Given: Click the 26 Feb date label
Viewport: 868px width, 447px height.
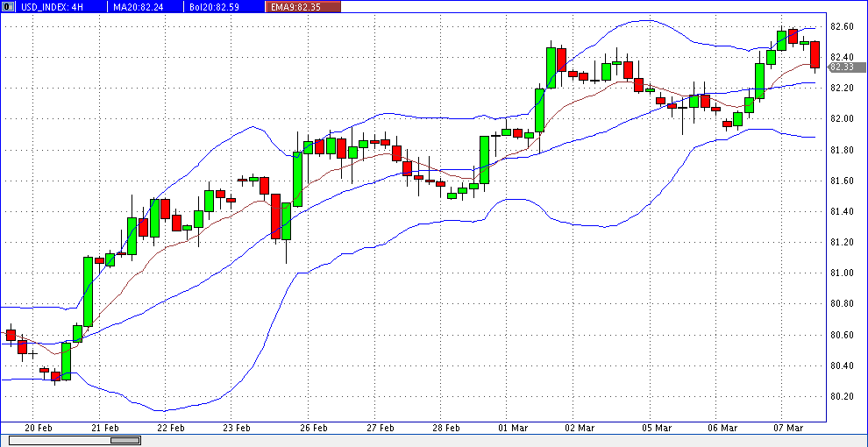Looking at the screenshot, I should [x=313, y=429].
